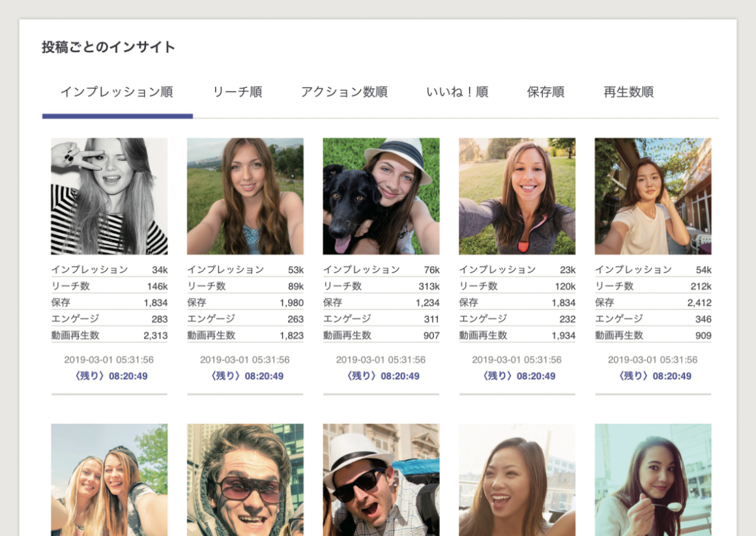Click the 2,412 保存 count
This screenshot has height=536, width=756.
(699, 303)
